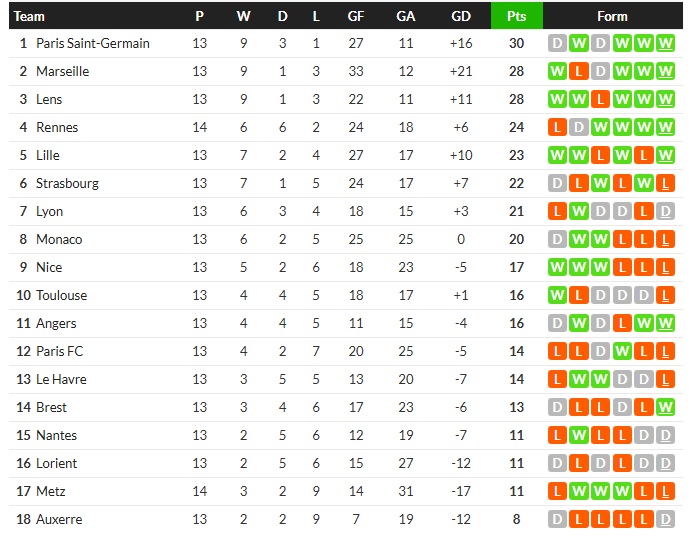Click Marseille's orange L form badge
Image resolution: width=698 pixels, height=541 pixels.
[x=578, y=71]
